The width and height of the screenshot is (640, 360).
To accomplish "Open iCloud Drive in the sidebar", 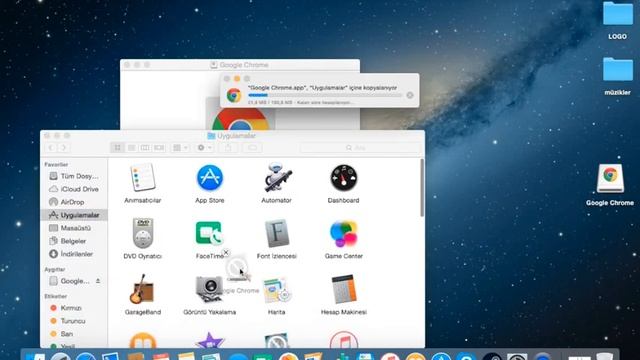I will coord(74,189).
